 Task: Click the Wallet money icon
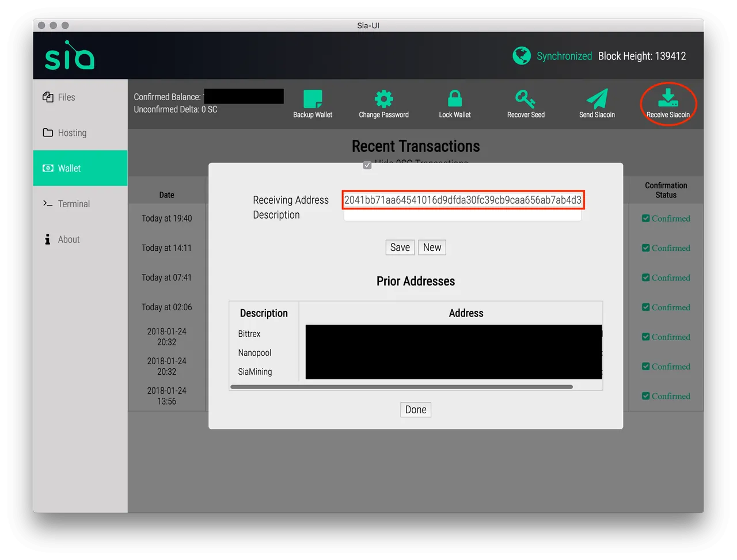point(48,168)
